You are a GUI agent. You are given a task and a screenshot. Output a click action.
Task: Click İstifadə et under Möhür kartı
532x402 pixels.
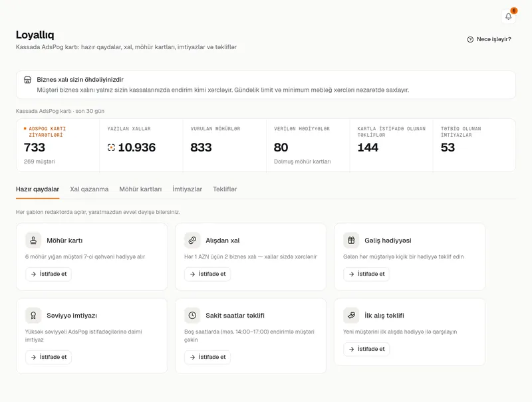point(49,274)
